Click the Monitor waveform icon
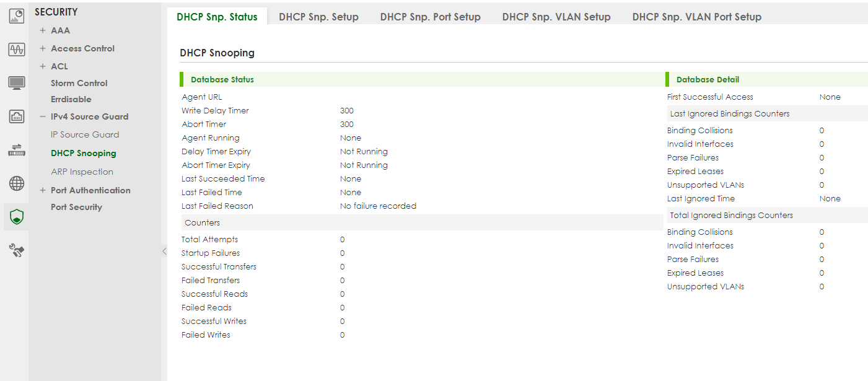This screenshot has height=381, width=868. coord(17,50)
